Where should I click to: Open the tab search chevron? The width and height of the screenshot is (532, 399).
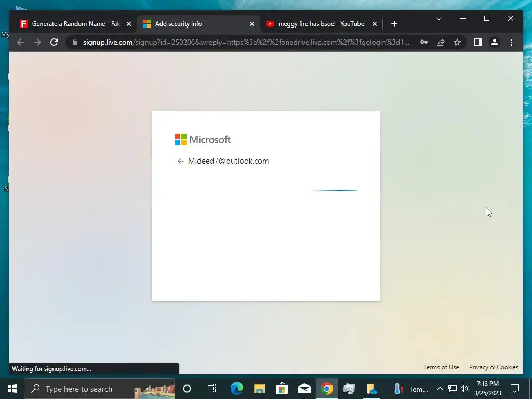click(x=438, y=18)
